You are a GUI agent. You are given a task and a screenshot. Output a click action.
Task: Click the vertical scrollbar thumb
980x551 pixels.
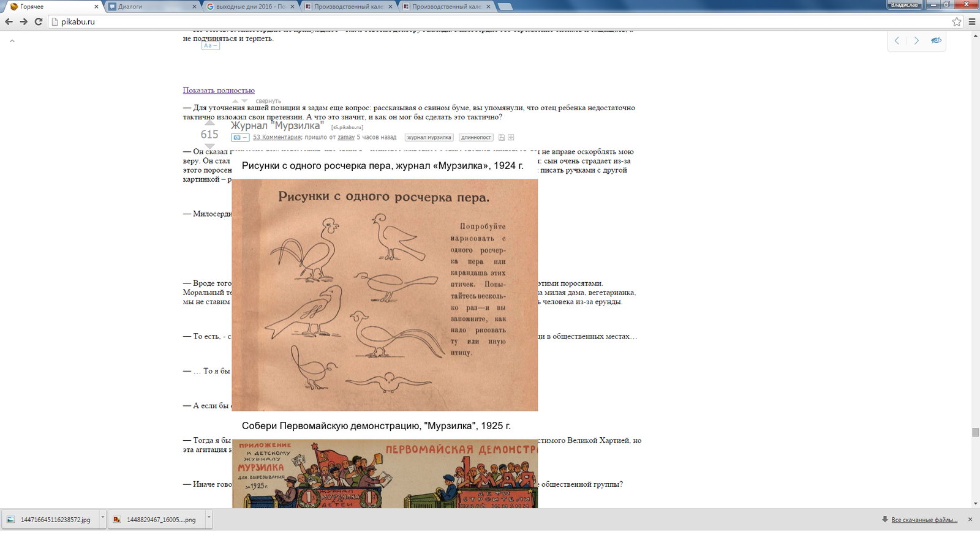(x=975, y=432)
